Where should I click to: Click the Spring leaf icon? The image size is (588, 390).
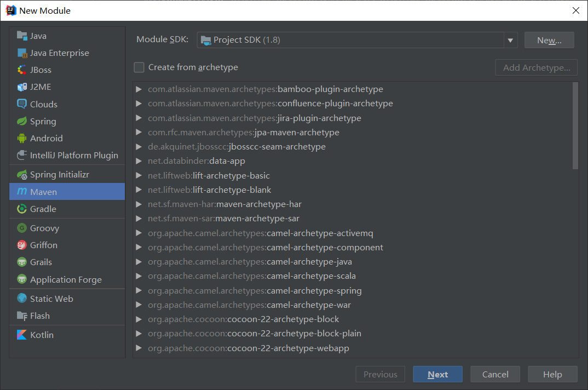(x=22, y=122)
